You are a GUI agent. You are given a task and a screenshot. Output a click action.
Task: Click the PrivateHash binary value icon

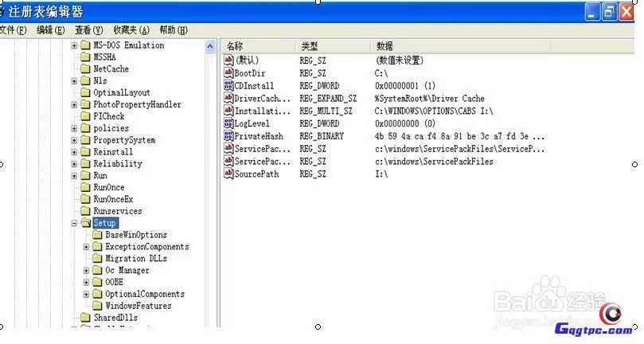click(x=228, y=136)
